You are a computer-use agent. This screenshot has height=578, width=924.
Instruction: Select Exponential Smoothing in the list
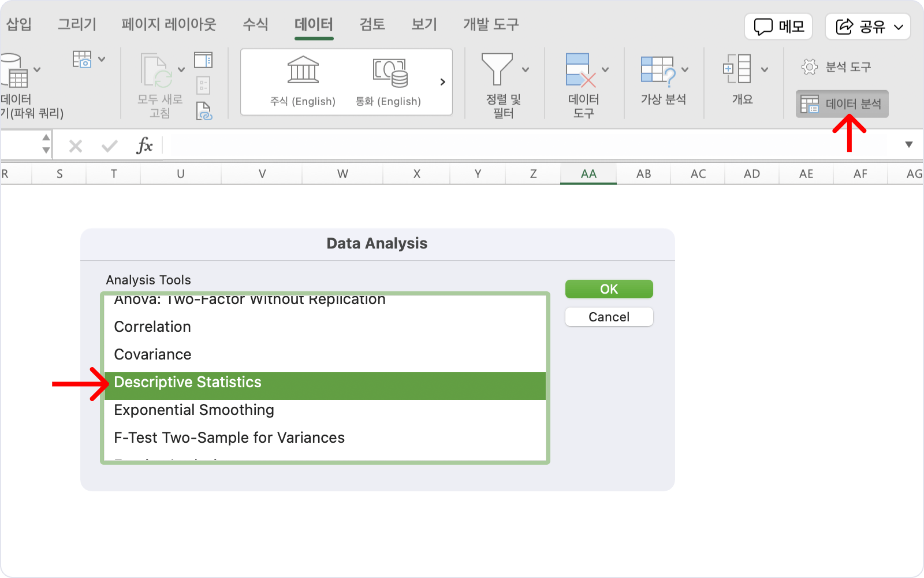click(325, 410)
